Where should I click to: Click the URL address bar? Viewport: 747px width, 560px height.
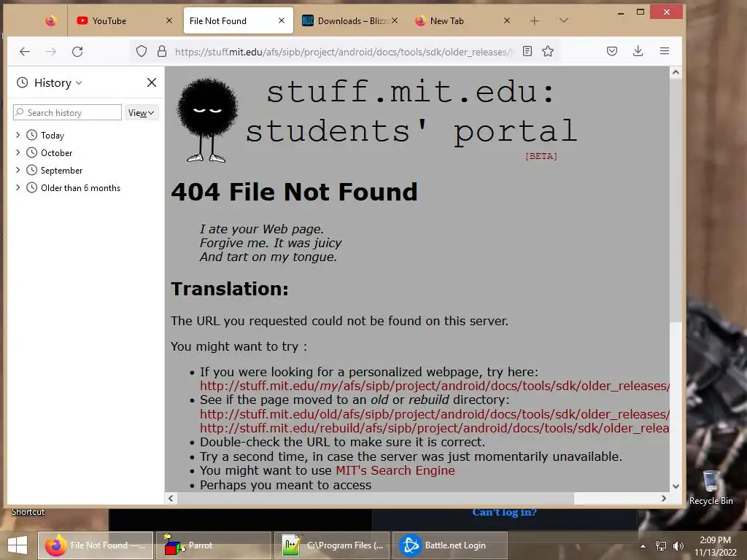(x=343, y=52)
